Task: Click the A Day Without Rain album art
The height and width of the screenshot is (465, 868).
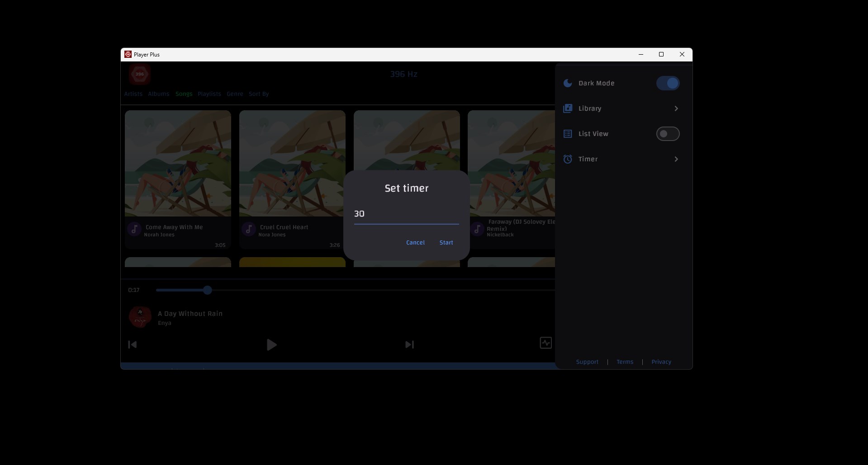Action: pos(140,317)
